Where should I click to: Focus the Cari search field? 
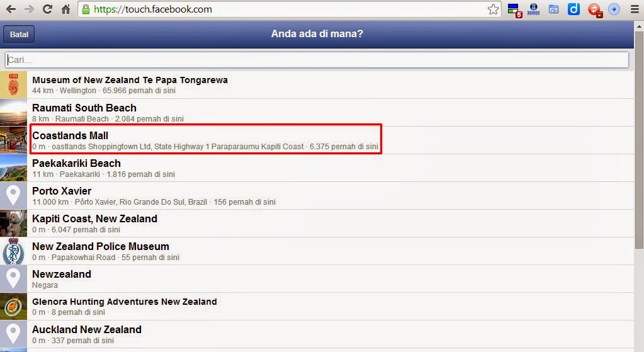pyautogui.click(x=317, y=60)
